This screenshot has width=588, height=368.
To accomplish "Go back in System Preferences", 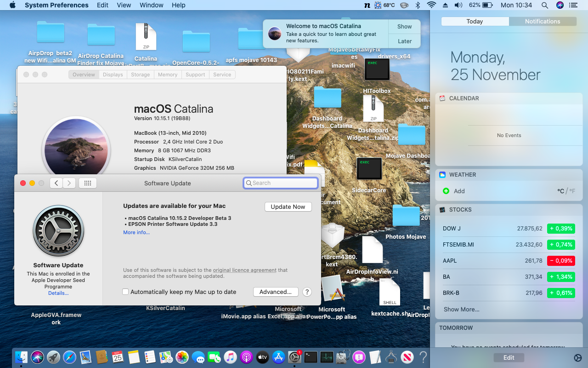I will tap(56, 183).
